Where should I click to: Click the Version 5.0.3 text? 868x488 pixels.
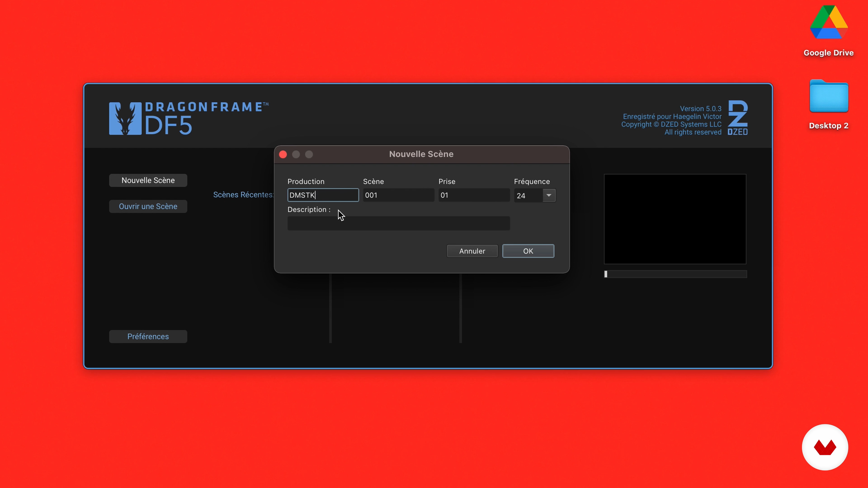pos(701,108)
